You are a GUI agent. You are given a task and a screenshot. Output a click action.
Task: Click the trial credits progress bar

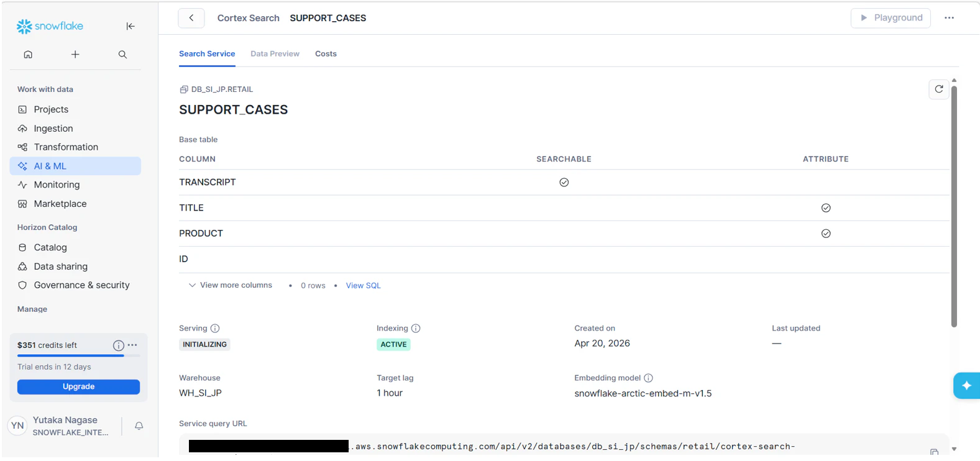point(78,356)
